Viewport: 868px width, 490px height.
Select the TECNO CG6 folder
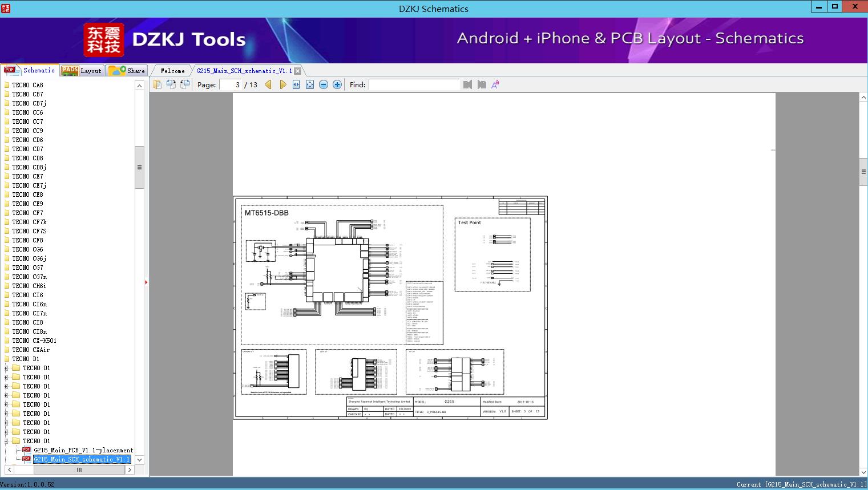click(27, 249)
